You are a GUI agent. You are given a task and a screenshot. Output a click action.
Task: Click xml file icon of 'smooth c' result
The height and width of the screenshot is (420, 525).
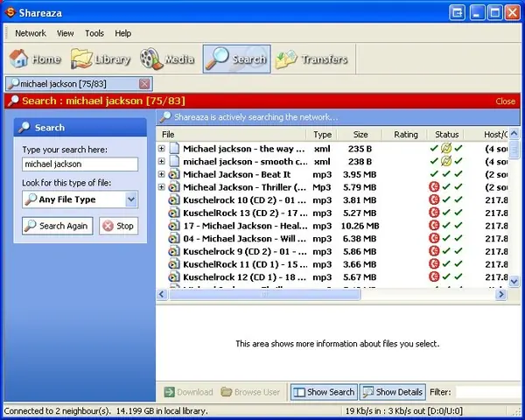[x=174, y=161]
